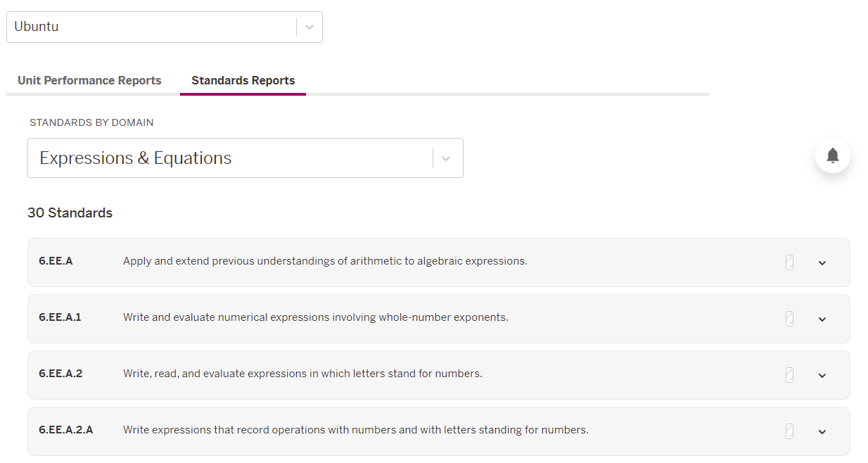Expand the 6.EE.A.1 standard chevron
868x463 pixels.
[x=822, y=319]
